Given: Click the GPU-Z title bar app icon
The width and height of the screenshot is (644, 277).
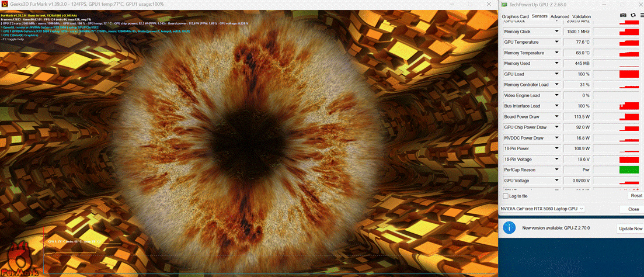Looking at the screenshot, I should [x=504, y=4].
